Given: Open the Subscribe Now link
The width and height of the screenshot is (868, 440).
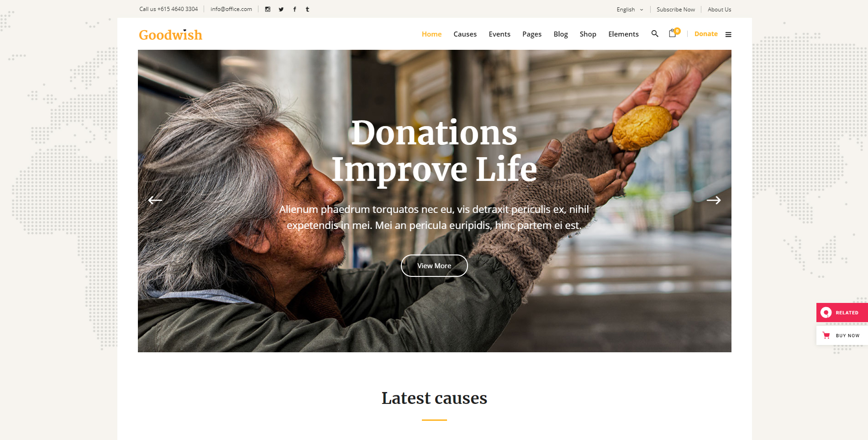Looking at the screenshot, I should [x=676, y=10].
